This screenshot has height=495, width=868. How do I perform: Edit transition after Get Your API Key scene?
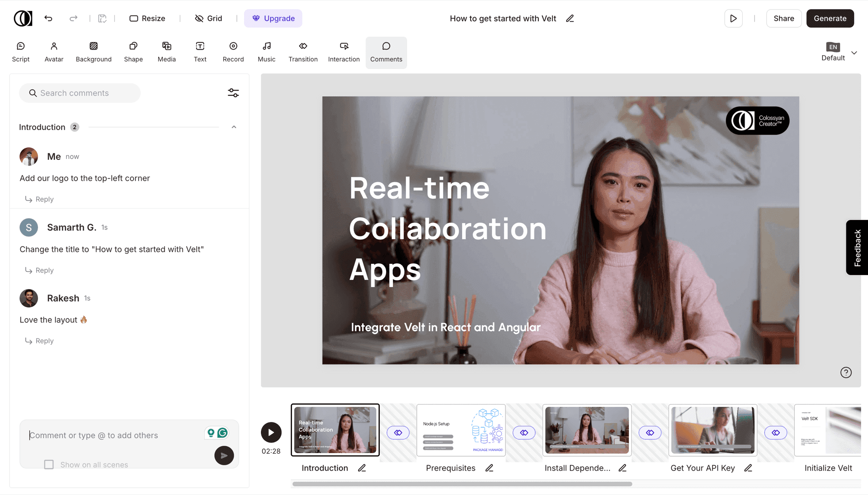point(776,433)
